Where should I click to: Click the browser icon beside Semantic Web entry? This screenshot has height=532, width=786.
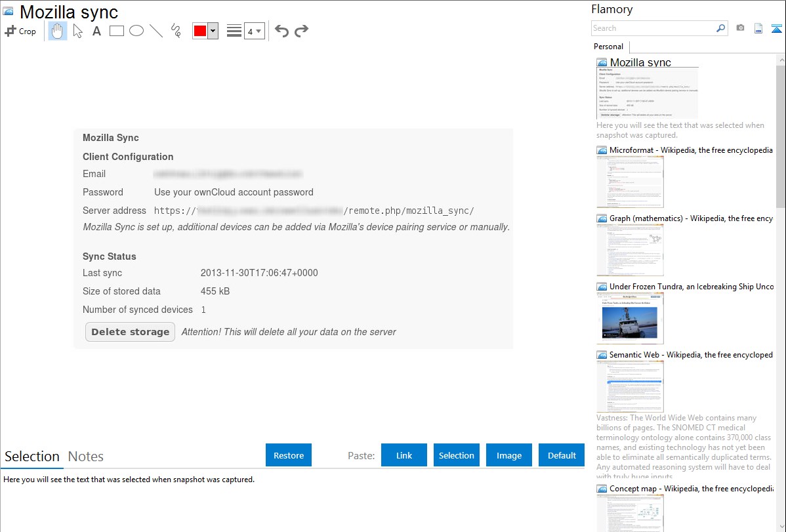pyautogui.click(x=602, y=355)
